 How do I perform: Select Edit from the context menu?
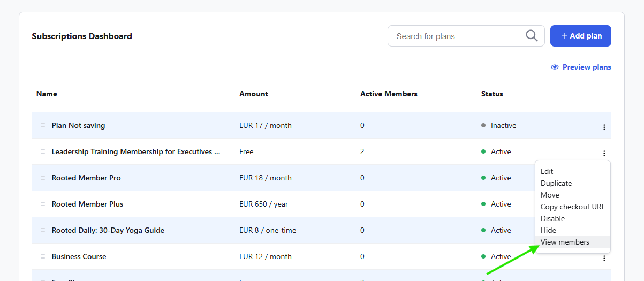coord(547,171)
